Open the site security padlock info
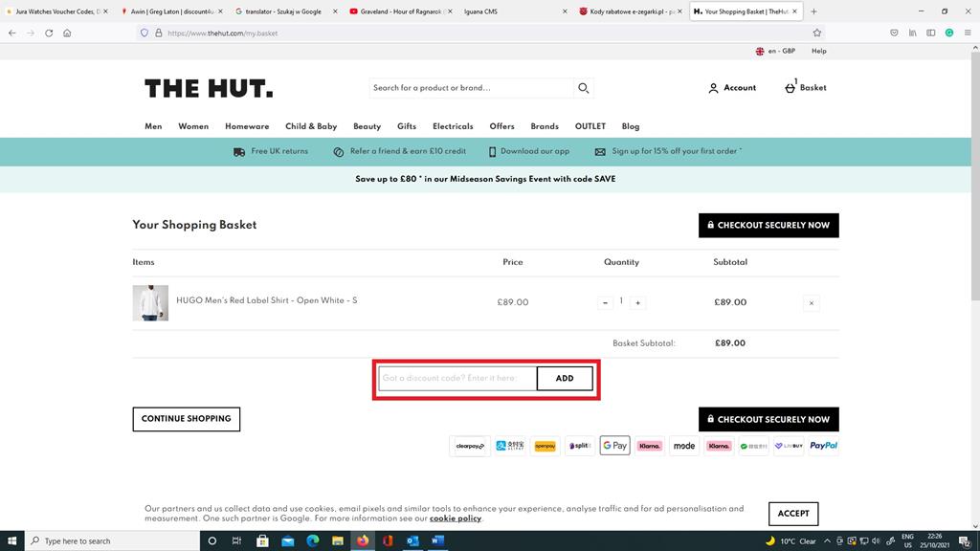Viewport: 980px width, 551px height. (x=159, y=33)
